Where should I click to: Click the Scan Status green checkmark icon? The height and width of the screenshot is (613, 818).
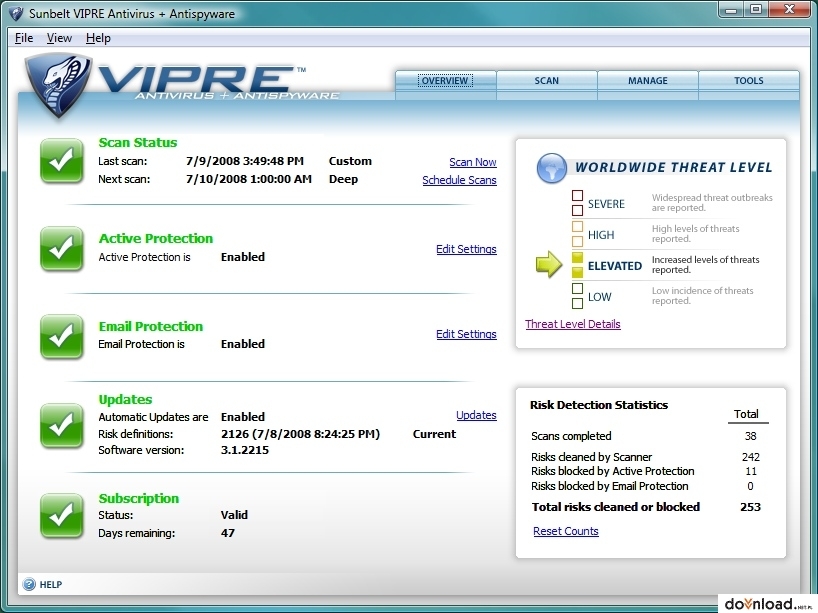coord(62,161)
